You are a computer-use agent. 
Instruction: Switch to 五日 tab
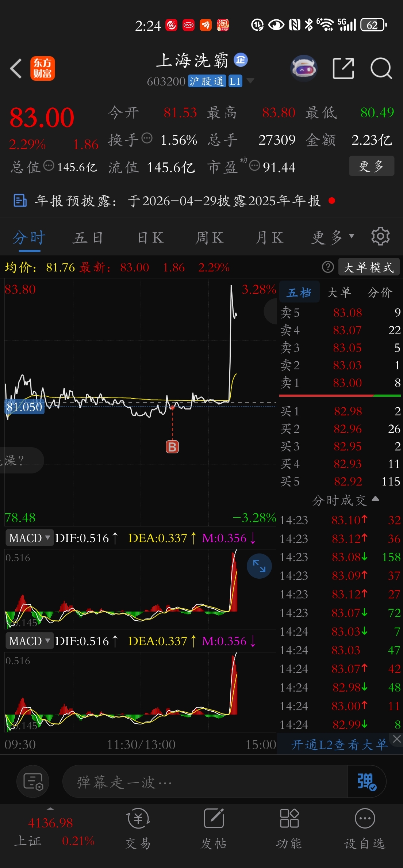[x=88, y=238]
